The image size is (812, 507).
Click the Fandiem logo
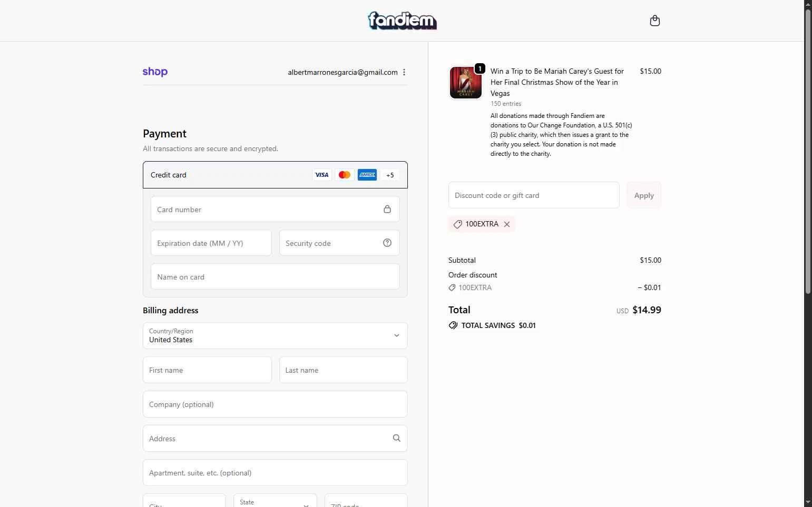click(402, 21)
